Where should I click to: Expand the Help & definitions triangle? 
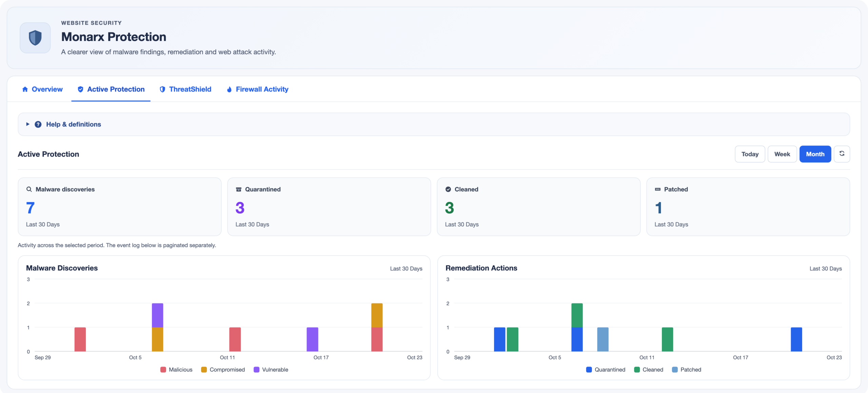click(28, 124)
